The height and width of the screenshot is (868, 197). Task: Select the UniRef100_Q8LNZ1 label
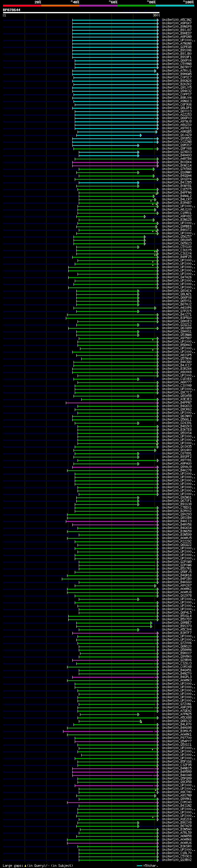pyautogui.click(x=177, y=294)
